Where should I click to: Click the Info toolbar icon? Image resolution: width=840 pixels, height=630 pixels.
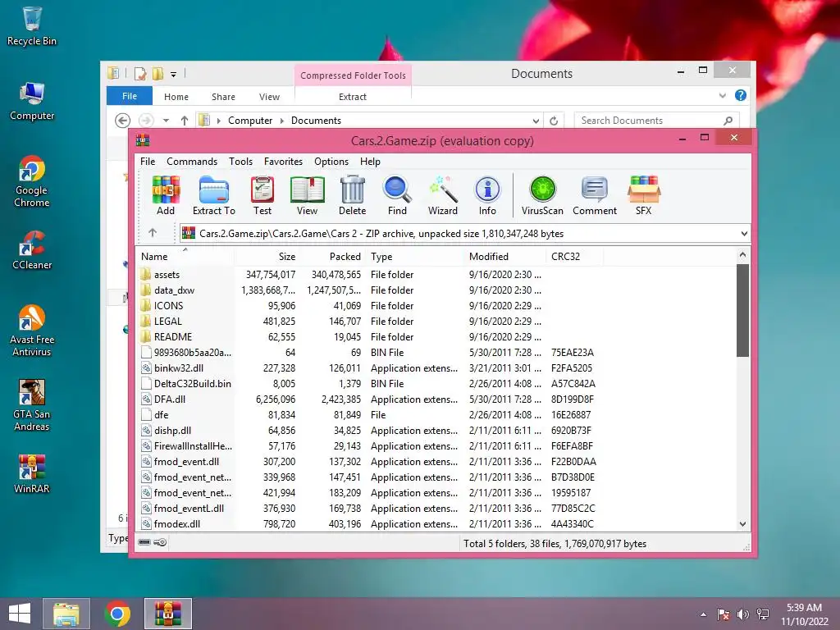pyautogui.click(x=487, y=195)
